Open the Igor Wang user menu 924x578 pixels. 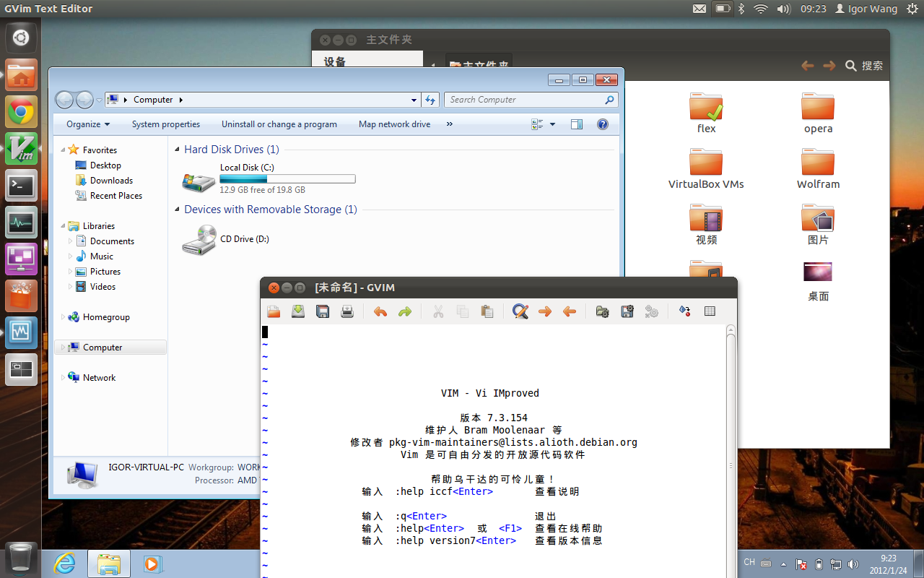[866, 9]
